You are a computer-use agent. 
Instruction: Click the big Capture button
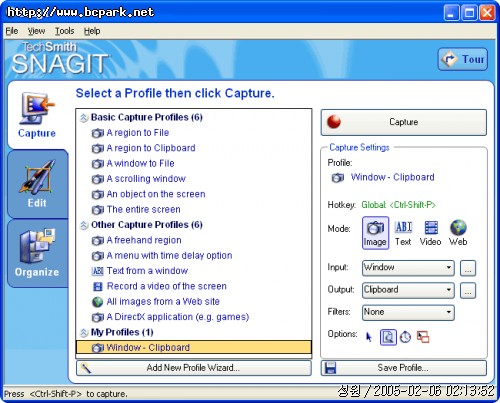pyautogui.click(x=403, y=122)
